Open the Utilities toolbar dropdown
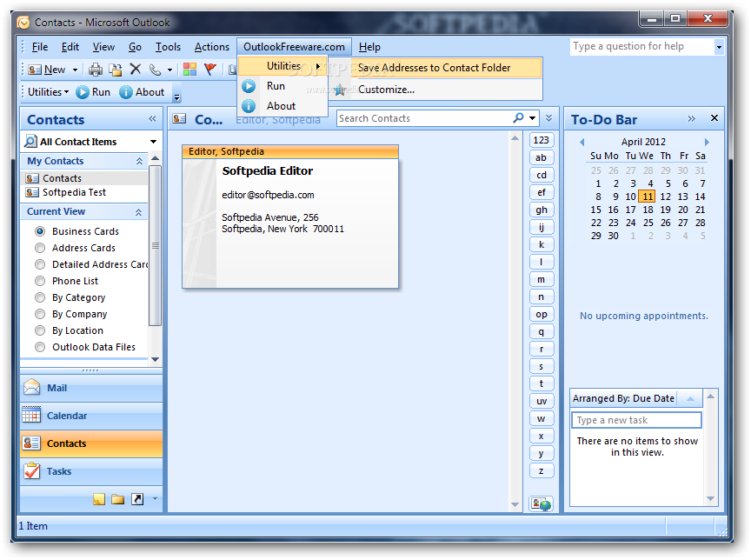 coord(49,92)
